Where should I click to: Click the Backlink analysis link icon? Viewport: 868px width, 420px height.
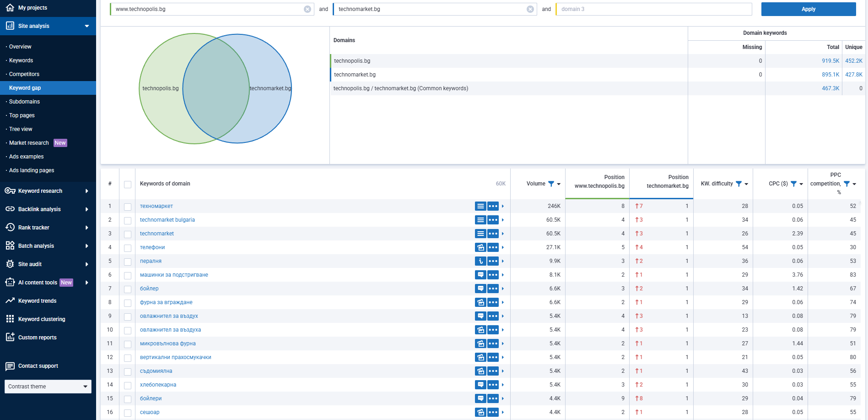pyautogui.click(x=10, y=209)
